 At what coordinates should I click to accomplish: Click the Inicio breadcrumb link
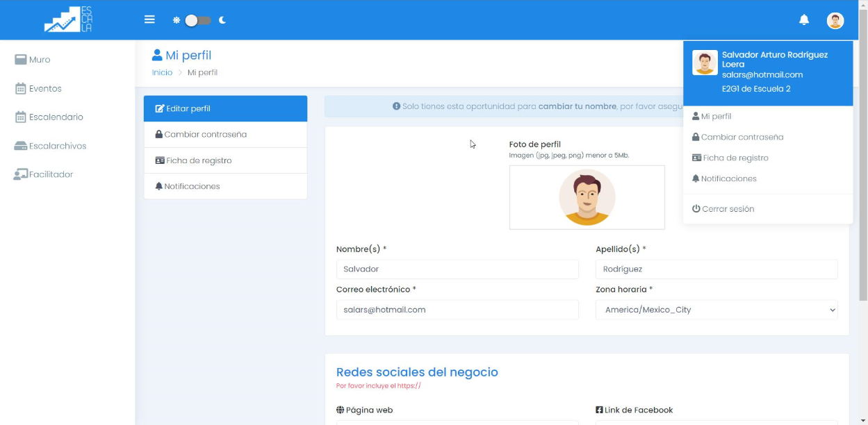click(x=162, y=73)
